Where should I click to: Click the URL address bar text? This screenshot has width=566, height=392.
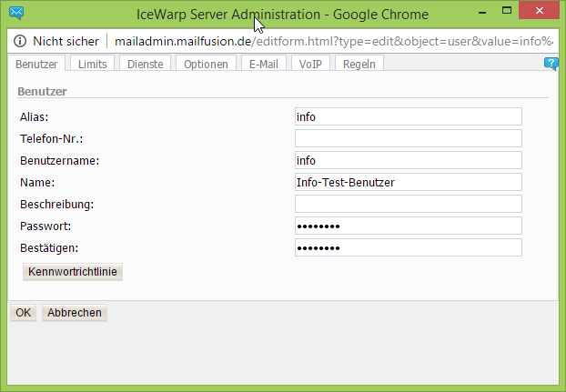334,42
